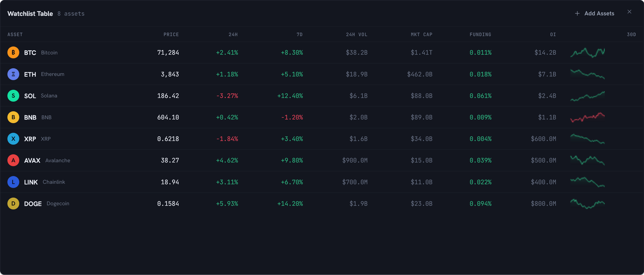The width and height of the screenshot is (644, 275).
Task: Open the DOGE 30D sparkline chart
Action: tap(587, 204)
